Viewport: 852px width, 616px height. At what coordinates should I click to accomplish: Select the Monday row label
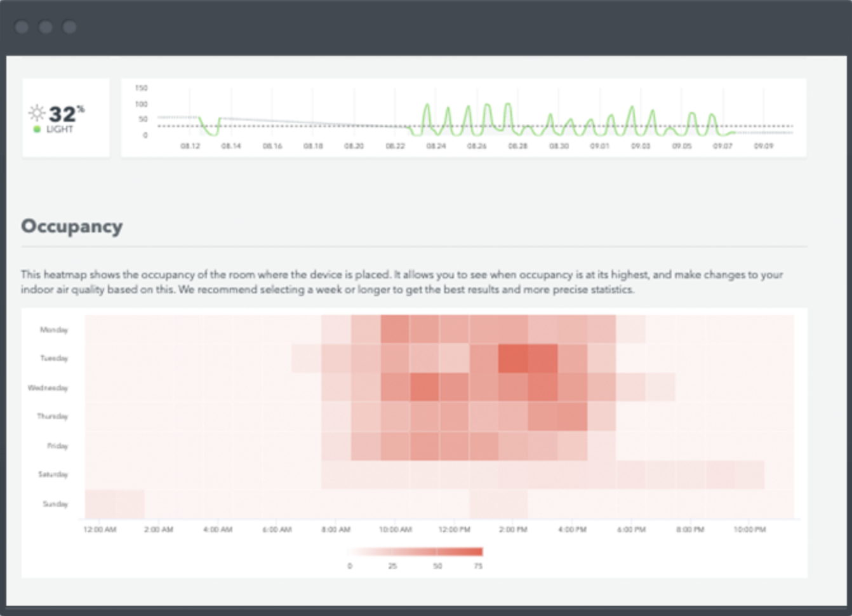[x=54, y=330]
